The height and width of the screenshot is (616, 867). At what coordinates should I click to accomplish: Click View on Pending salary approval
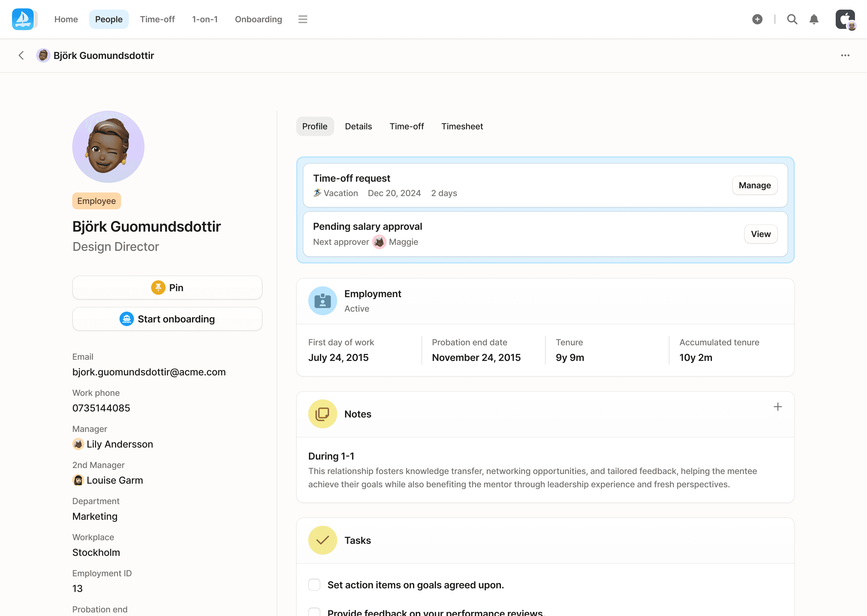tap(760, 234)
